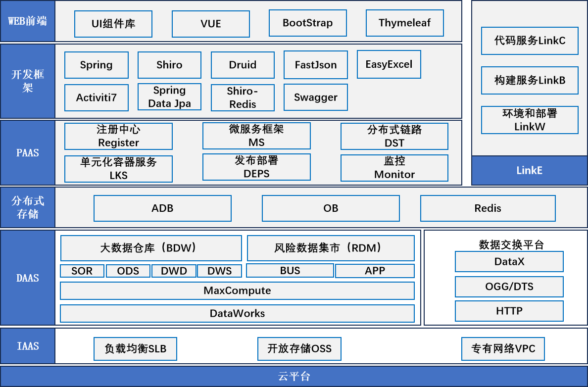
Task: Click the 监控 Monitor box
Action: pyautogui.click(x=394, y=168)
